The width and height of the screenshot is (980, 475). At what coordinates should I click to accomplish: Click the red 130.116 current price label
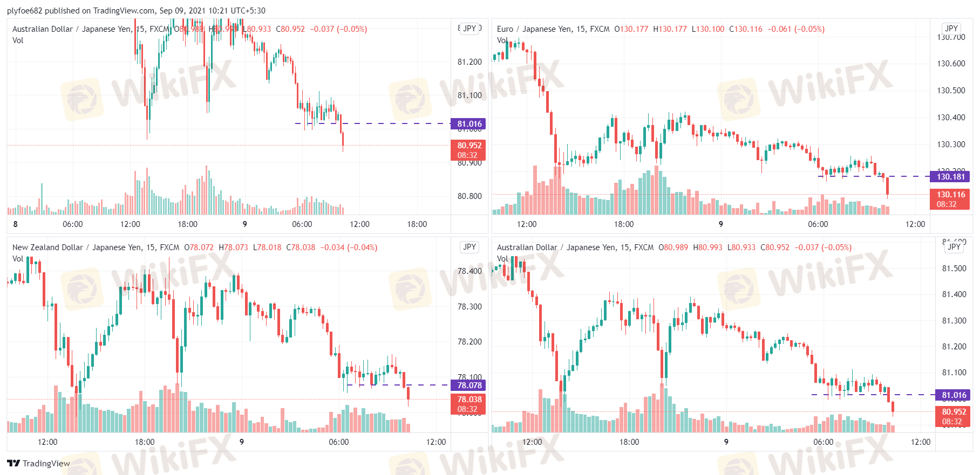[950, 195]
